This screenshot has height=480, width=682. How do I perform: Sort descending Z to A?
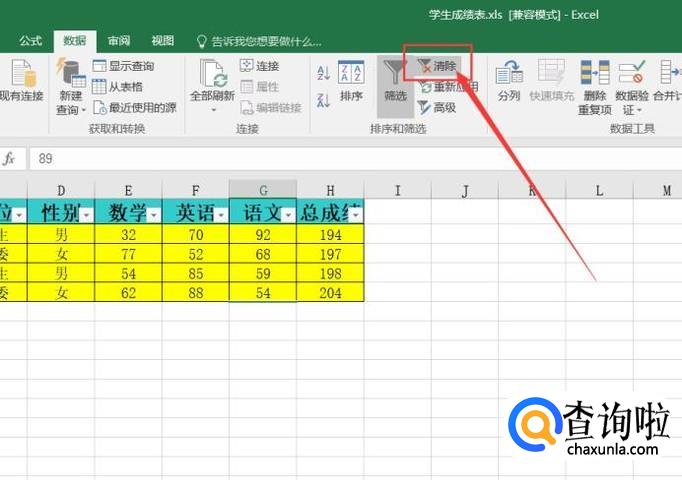coord(323,100)
